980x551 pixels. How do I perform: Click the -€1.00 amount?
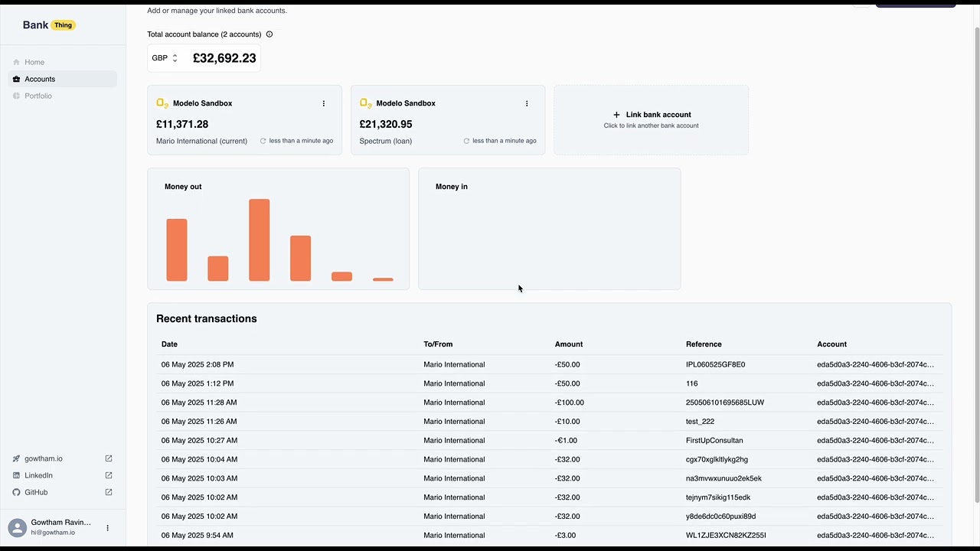tap(565, 441)
